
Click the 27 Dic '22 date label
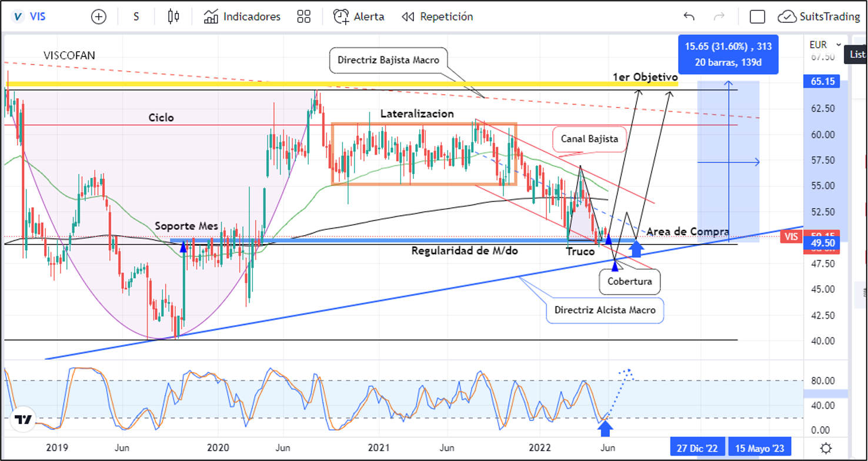pyautogui.click(x=697, y=447)
